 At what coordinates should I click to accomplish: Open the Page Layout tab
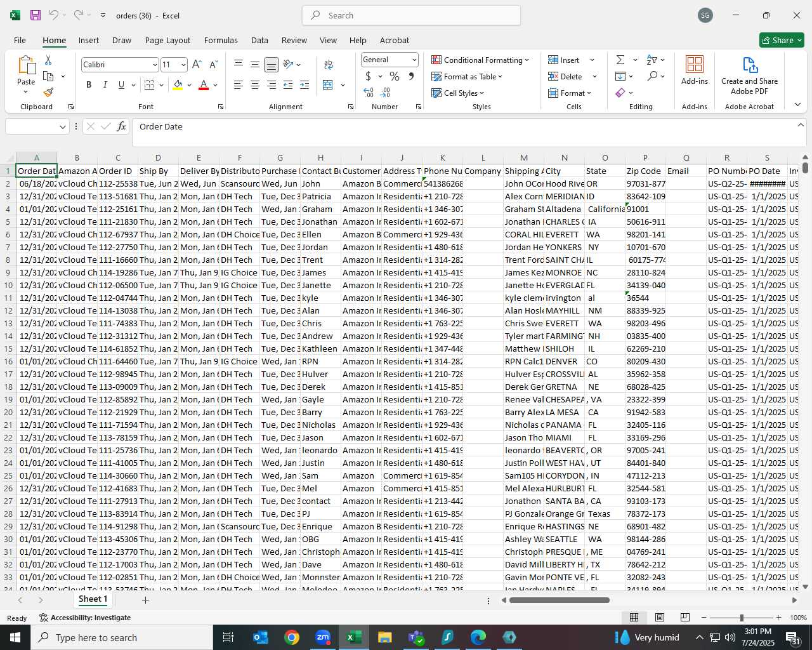point(167,40)
